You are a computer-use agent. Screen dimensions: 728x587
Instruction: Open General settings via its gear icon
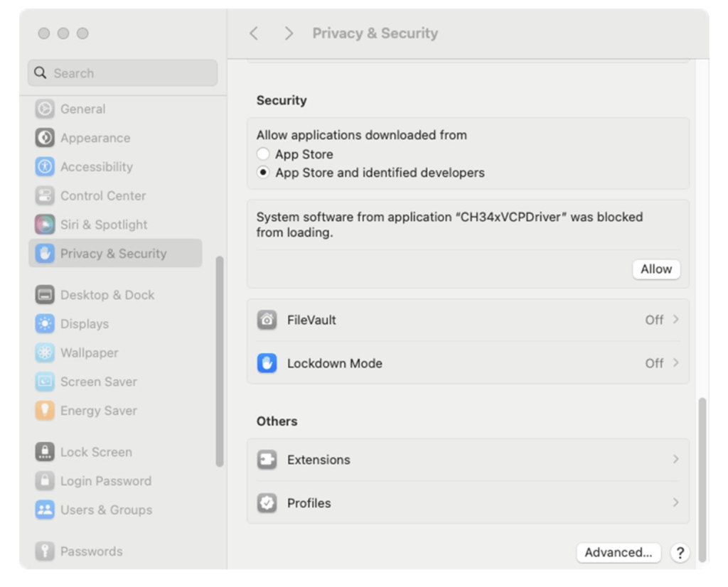(45, 109)
